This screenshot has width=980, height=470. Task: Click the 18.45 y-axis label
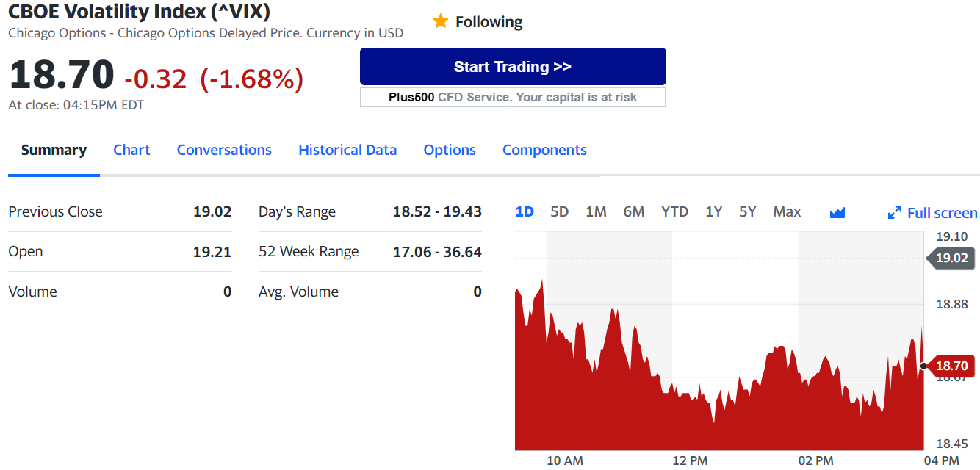(951, 444)
